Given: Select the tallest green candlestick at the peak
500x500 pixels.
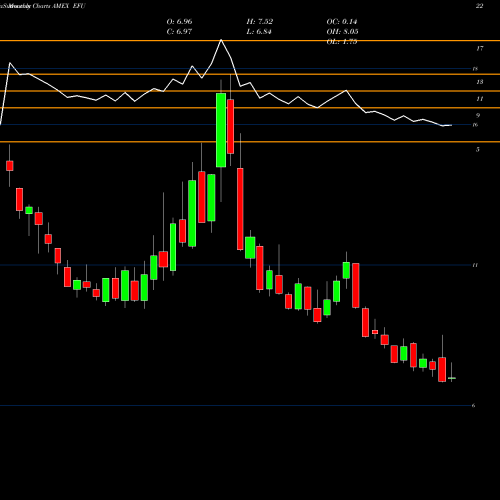Looking at the screenshot, I should (x=221, y=130).
